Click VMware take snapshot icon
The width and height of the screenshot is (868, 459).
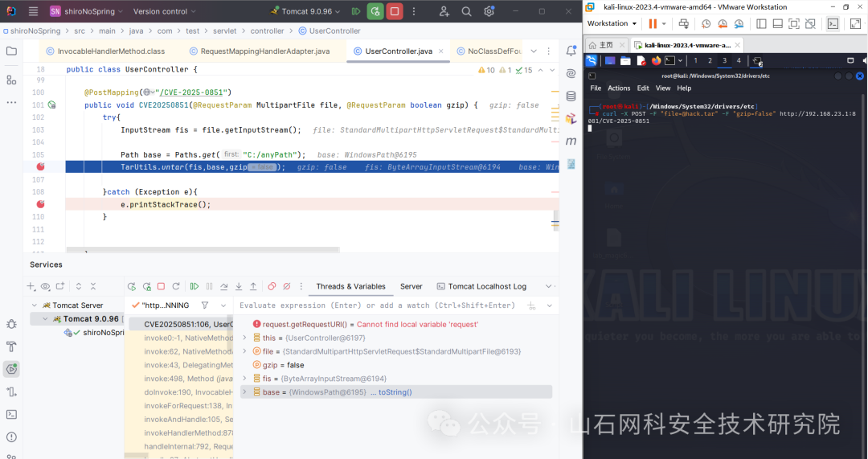coord(706,23)
